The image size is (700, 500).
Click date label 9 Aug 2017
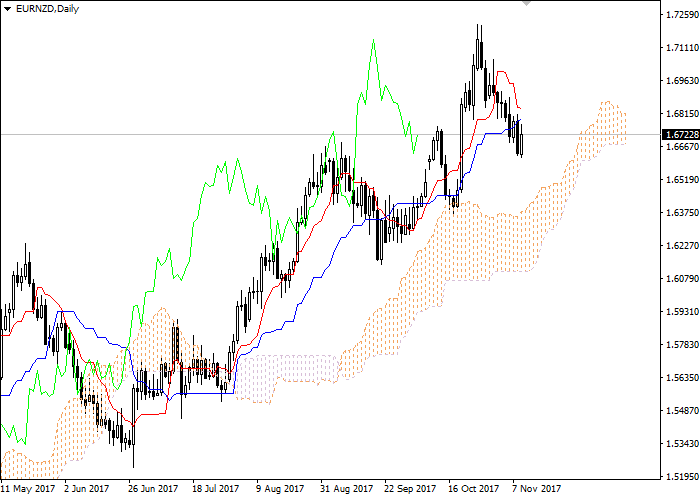click(280, 489)
